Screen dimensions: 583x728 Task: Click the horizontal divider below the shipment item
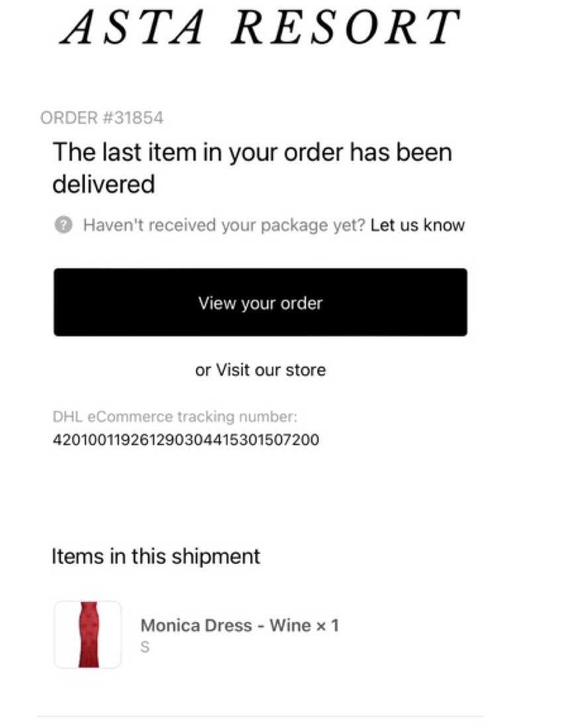tap(260, 716)
